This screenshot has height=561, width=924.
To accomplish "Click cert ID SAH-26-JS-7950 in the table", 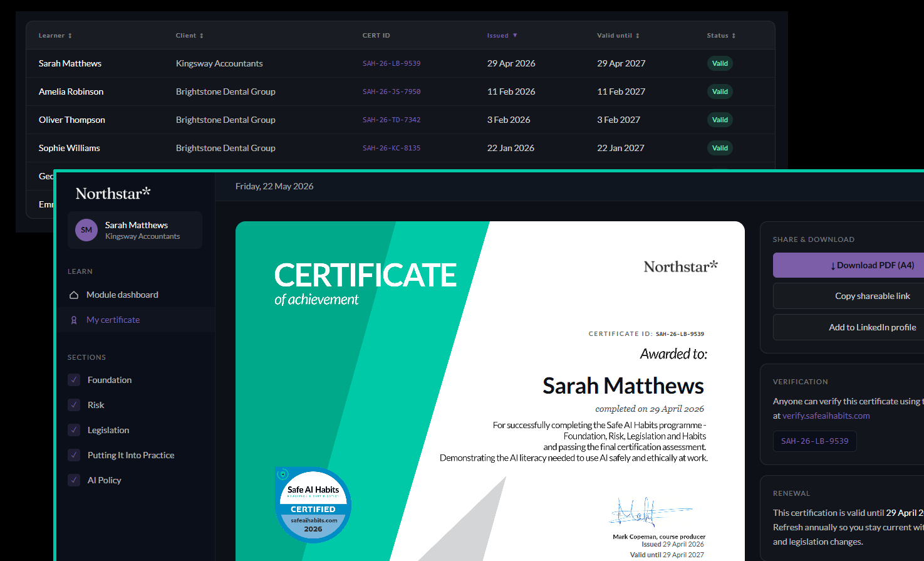I will [x=392, y=92].
